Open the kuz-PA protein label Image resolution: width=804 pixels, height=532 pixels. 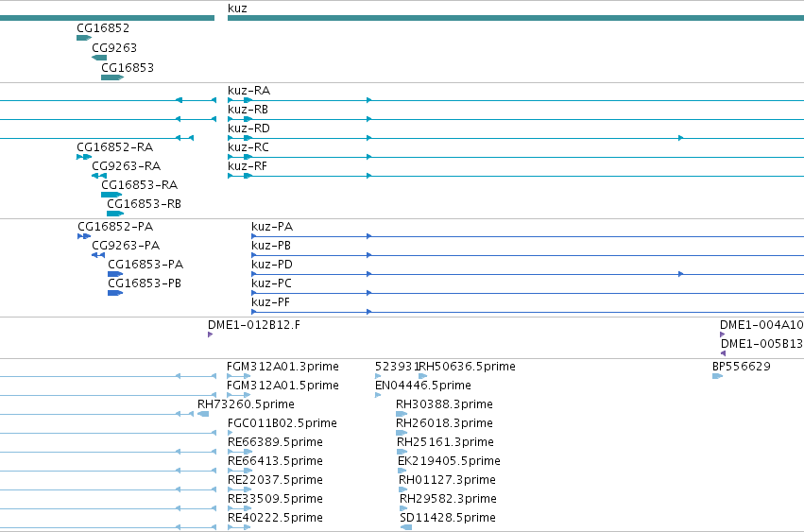(272, 227)
